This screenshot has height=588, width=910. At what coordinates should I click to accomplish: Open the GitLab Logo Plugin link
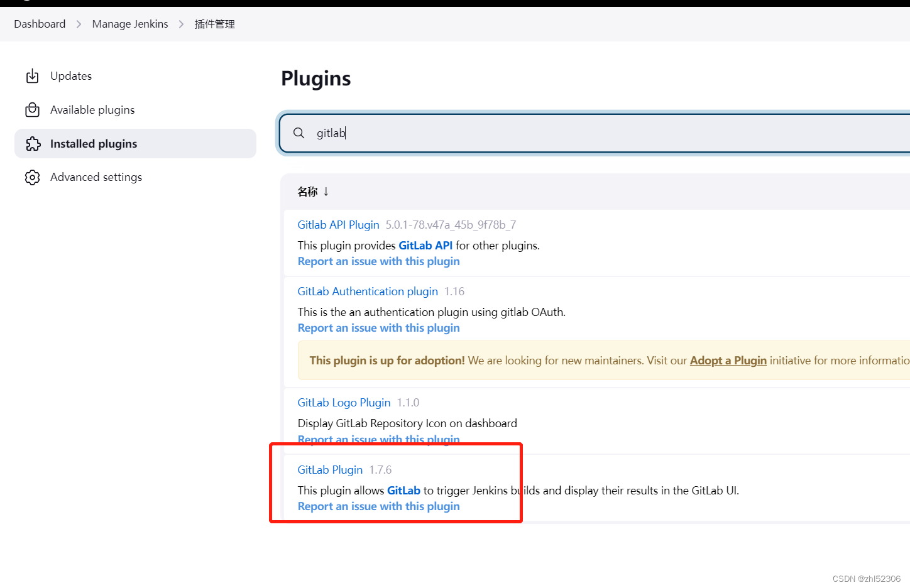point(344,403)
